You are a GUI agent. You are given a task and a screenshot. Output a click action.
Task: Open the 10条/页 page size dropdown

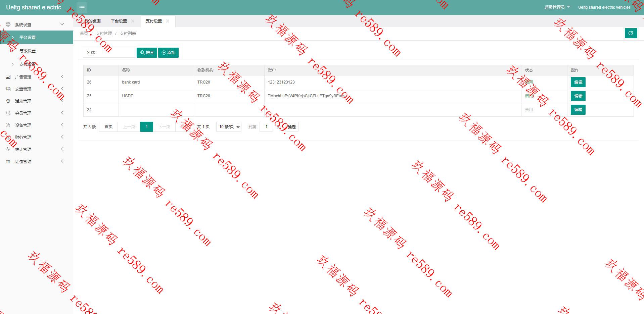click(229, 127)
